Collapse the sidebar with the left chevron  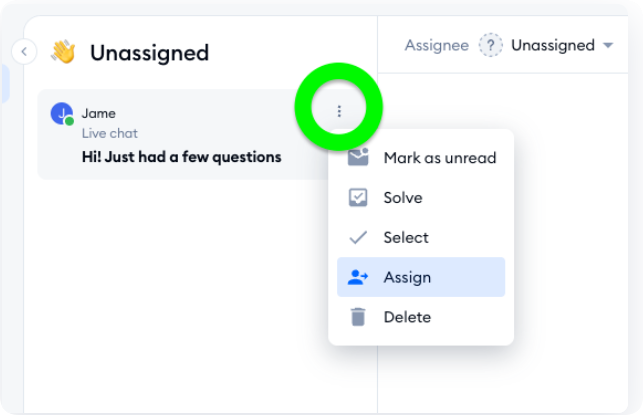(x=24, y=52)
